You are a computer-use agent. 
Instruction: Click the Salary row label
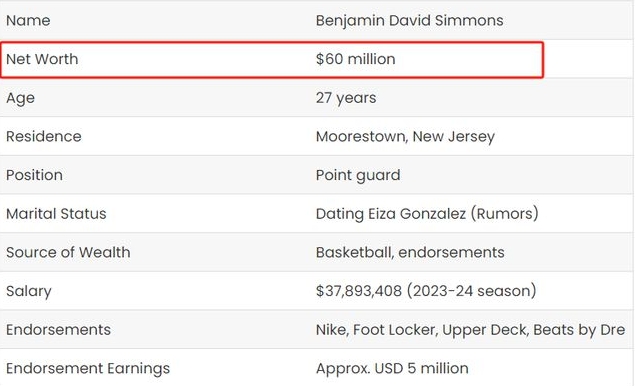tap(29, 292)
